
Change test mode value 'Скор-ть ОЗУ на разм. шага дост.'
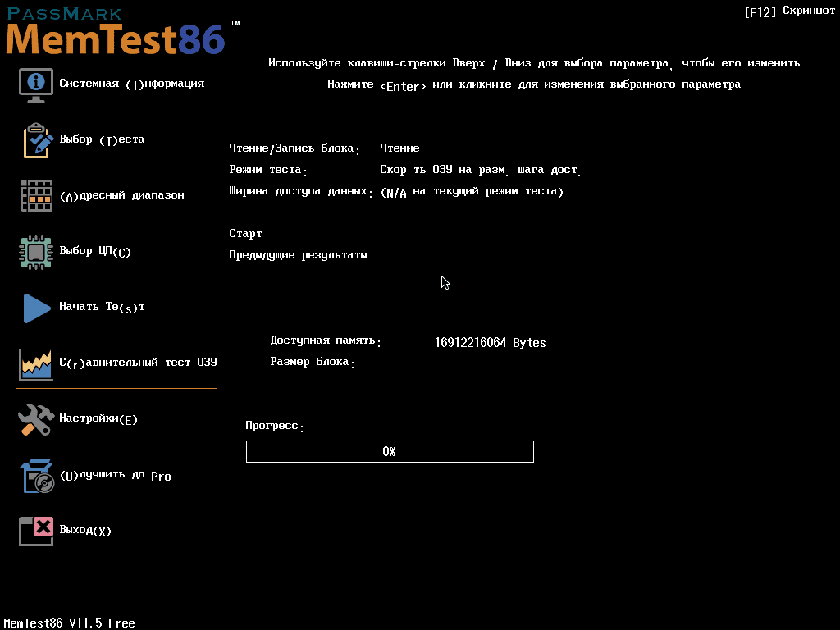(x=481, y=170)
